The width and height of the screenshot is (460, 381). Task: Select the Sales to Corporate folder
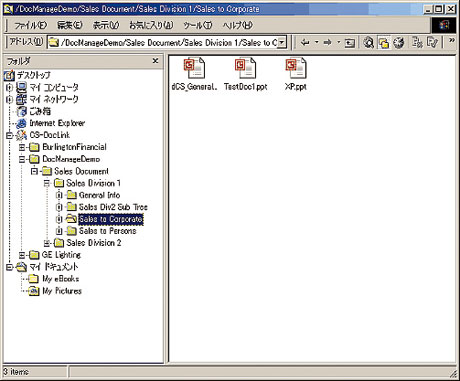(x=111, y=219)
